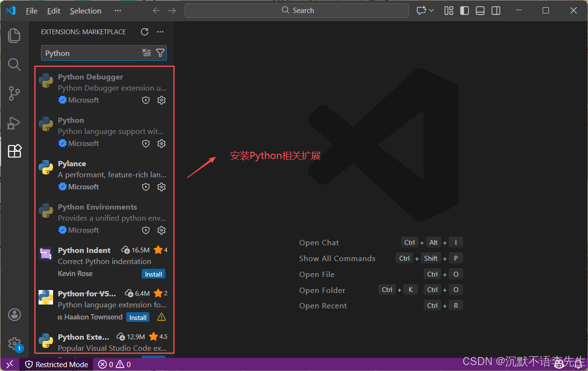Viewport: 588px width, 371px height.
Task: Open the Edit menu
Action: tap(54, 11)
